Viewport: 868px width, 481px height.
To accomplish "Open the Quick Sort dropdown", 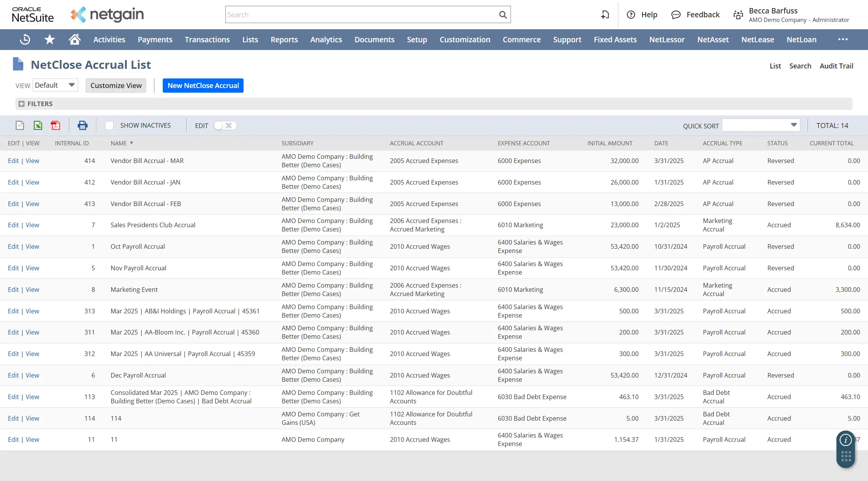I will click(x=761, y=125).
